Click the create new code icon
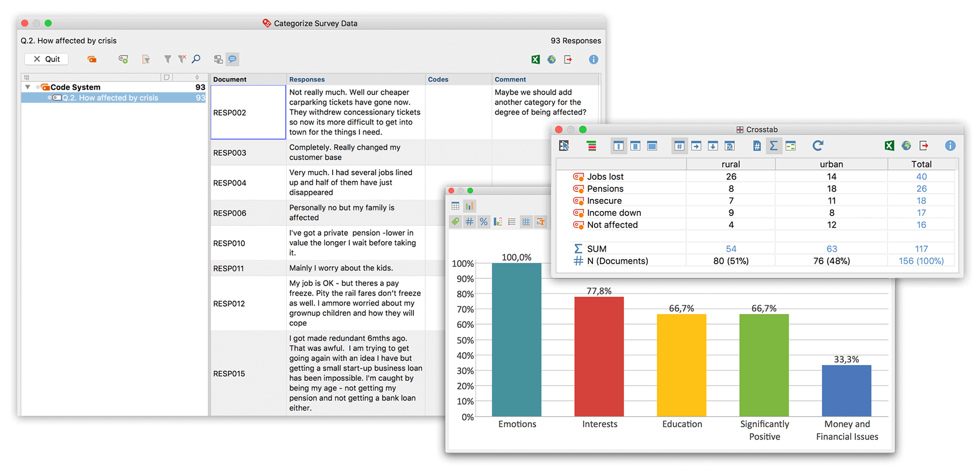Image resolution: width=980 pixels, height=473 pixels. tap(123, 59)
